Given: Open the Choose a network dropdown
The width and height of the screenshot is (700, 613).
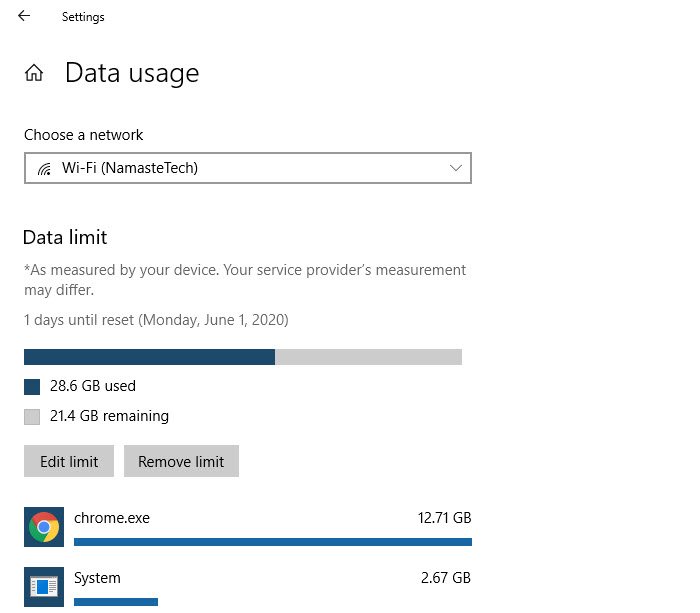Looking at the screenshot, I should (247, 168).
